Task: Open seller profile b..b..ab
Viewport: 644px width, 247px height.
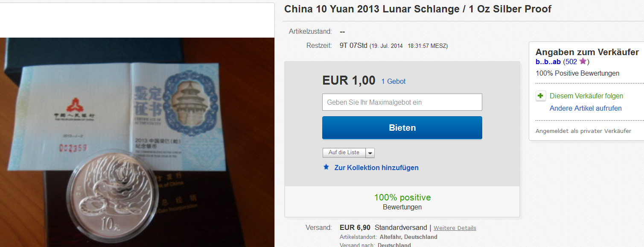Action: click(x=548, y=62)
